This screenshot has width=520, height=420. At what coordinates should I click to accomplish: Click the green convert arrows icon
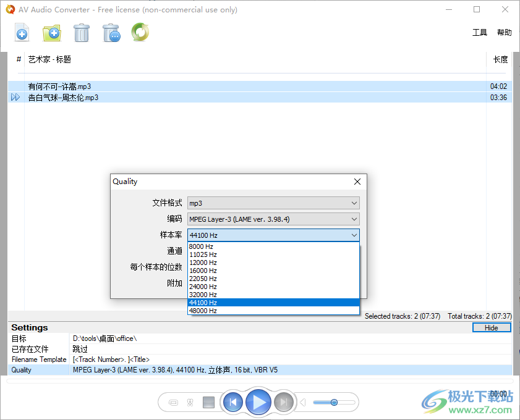[x=140, y=32]
